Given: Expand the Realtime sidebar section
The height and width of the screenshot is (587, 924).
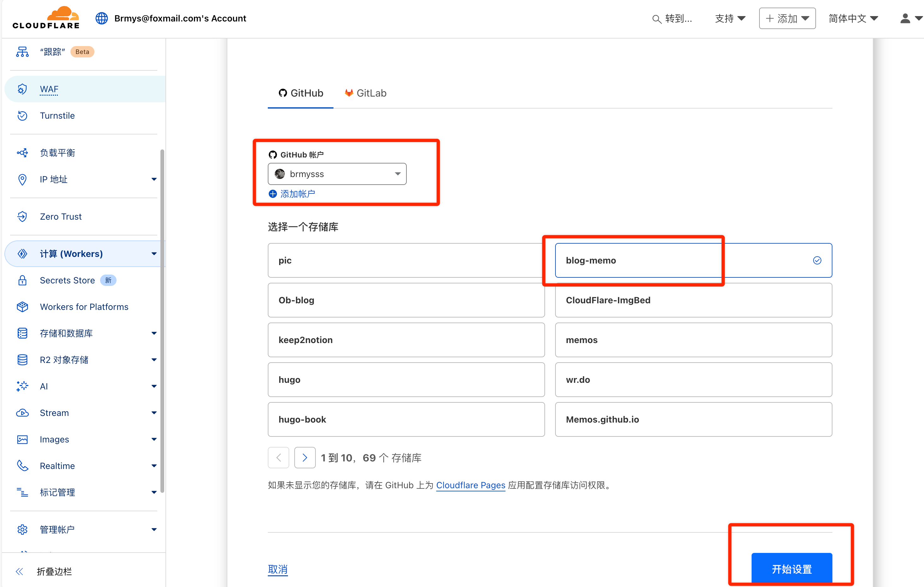Looking at the screenshot, I should (x=154, y=465).
